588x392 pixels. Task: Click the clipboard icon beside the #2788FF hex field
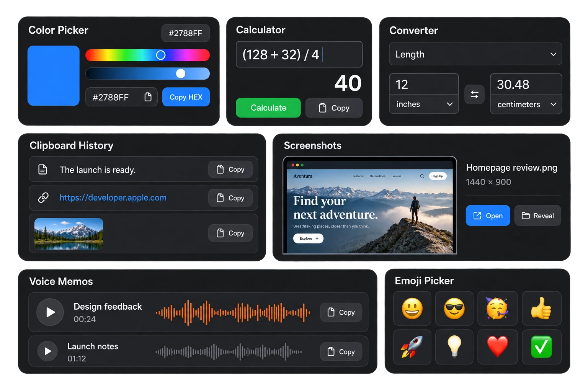148,97
